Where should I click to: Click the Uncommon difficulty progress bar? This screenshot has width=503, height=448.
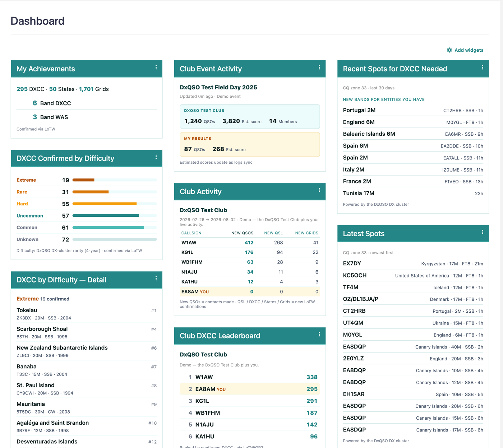115,216
